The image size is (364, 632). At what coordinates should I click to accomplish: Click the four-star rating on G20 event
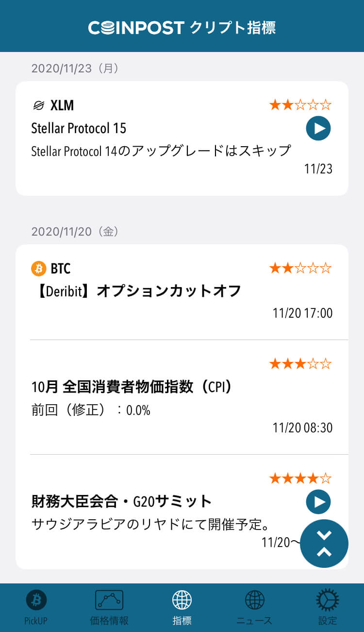click(x=300, y=478)
